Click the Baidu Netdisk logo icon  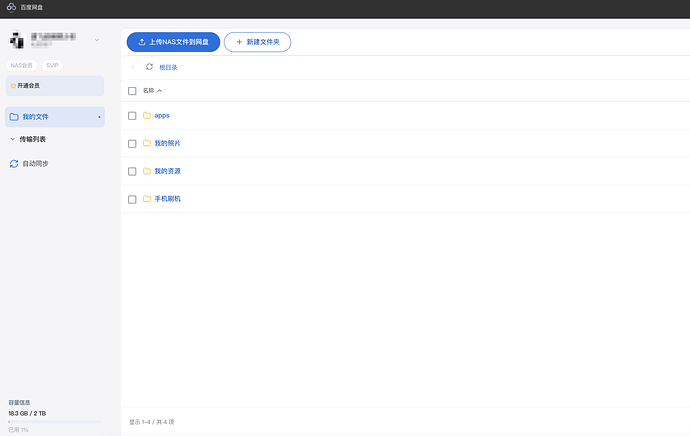click(x=11, y=7)
